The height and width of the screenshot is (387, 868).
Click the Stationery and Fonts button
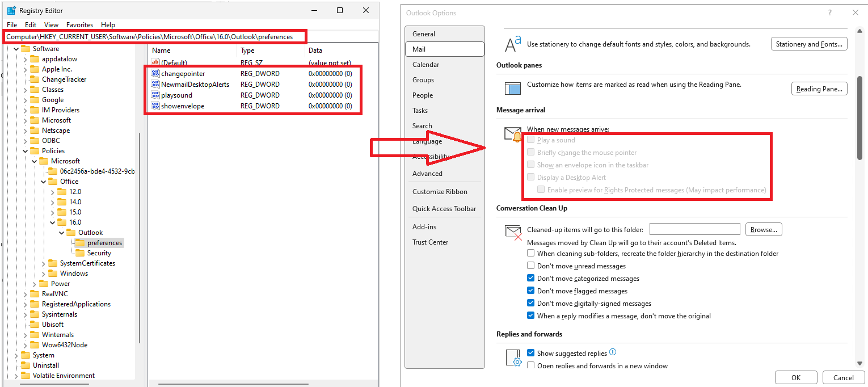tap(809, 44)
